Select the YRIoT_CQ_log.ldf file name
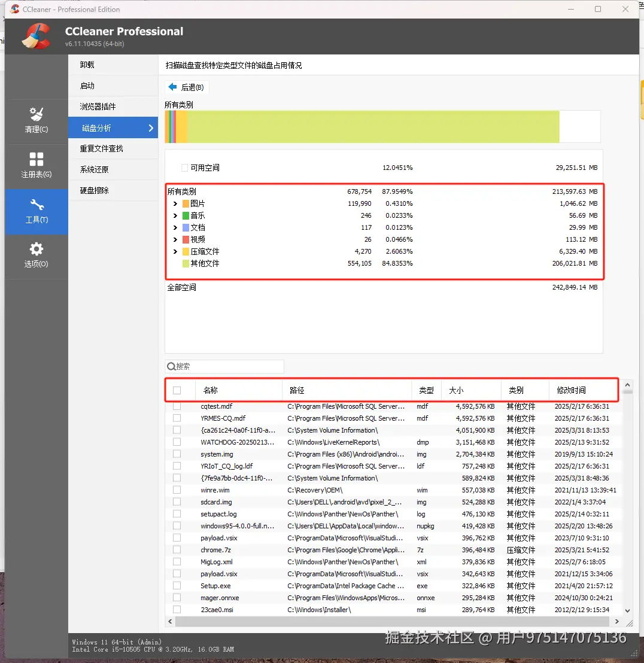 click(227, 466)
